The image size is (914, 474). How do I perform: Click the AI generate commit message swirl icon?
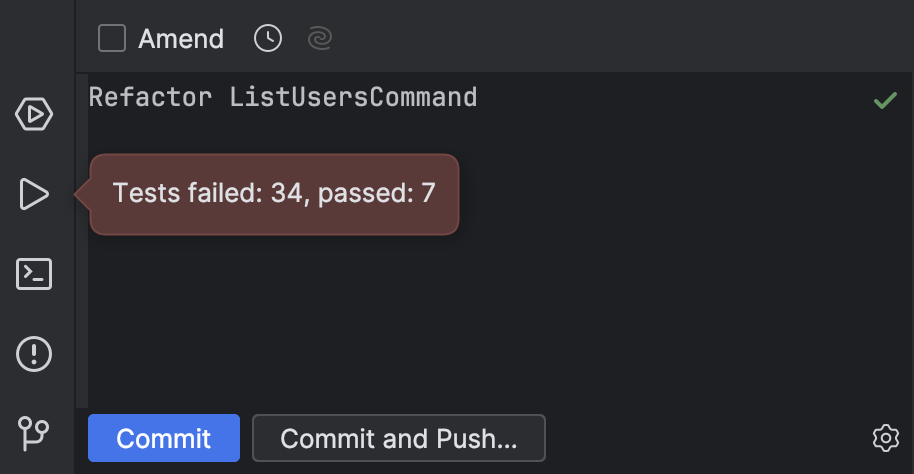319,38
